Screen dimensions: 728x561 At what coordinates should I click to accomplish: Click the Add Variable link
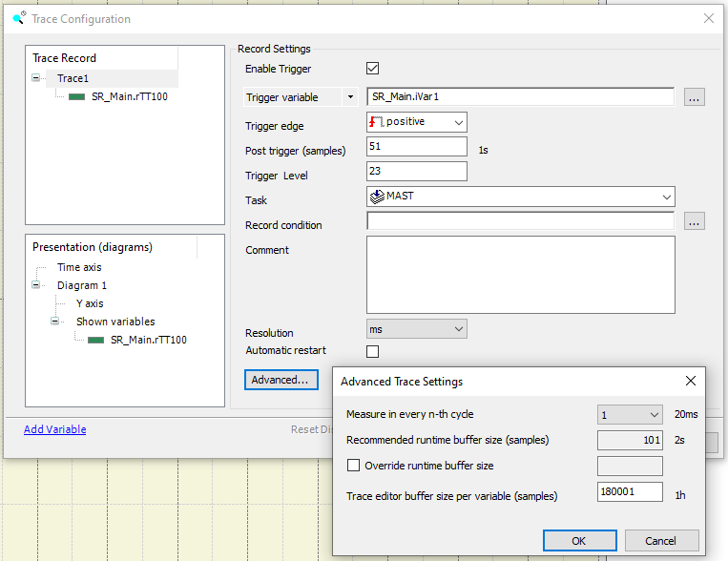54,429
